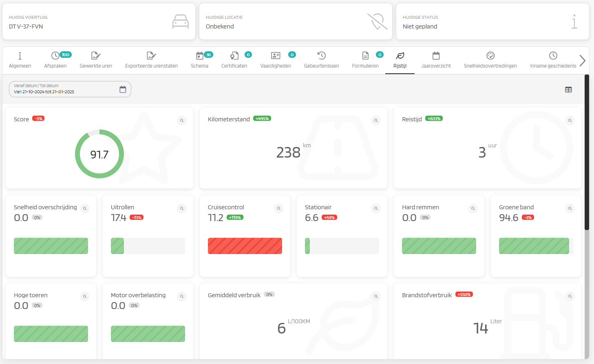Click the Uitrollen progress bar

coord(148,246)
